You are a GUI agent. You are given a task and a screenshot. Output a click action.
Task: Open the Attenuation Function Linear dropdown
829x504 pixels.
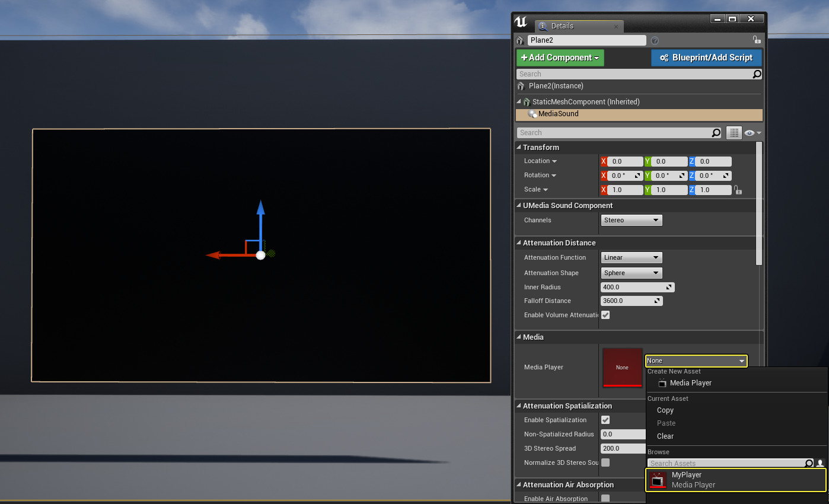point(631,257)
